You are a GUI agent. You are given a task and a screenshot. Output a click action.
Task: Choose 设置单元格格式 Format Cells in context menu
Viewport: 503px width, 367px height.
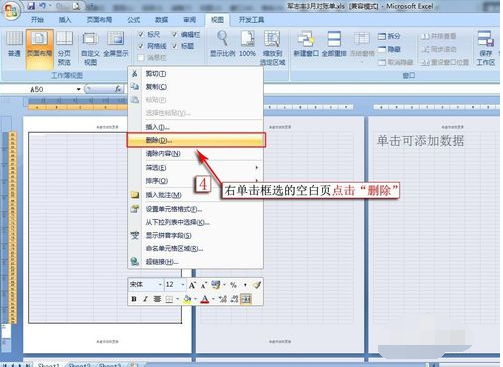(x=196, y=209)
